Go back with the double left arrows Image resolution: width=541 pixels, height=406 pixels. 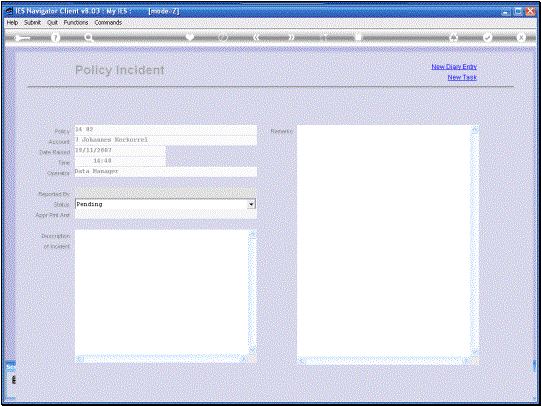click(x=256, y=37)
